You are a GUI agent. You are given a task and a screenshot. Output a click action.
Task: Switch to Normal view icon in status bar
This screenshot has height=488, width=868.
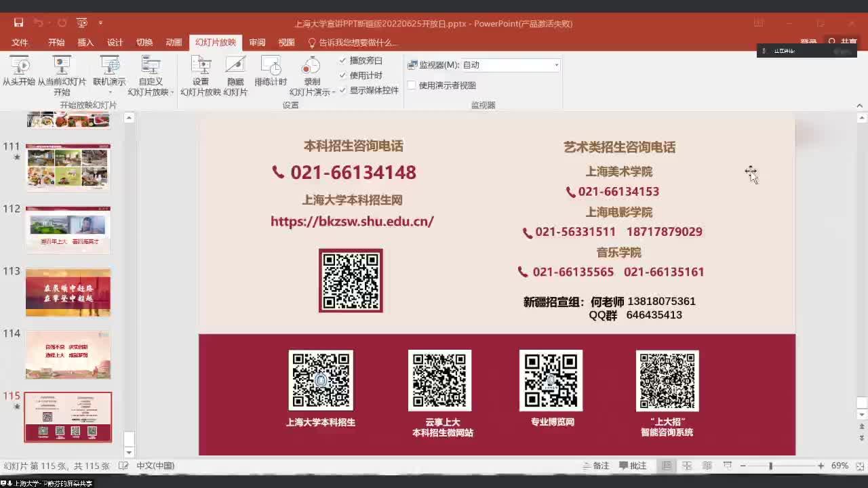point(667,466)
